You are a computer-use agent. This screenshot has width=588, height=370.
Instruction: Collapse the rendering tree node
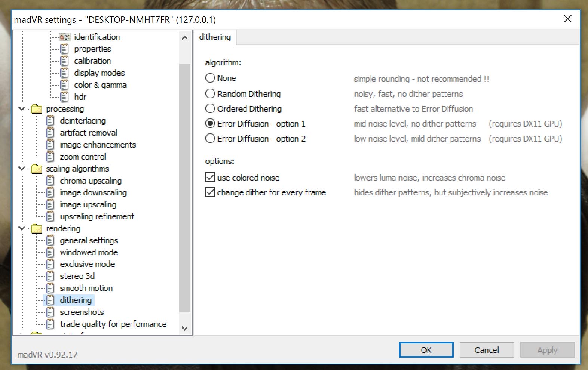(x=22, y=228)
